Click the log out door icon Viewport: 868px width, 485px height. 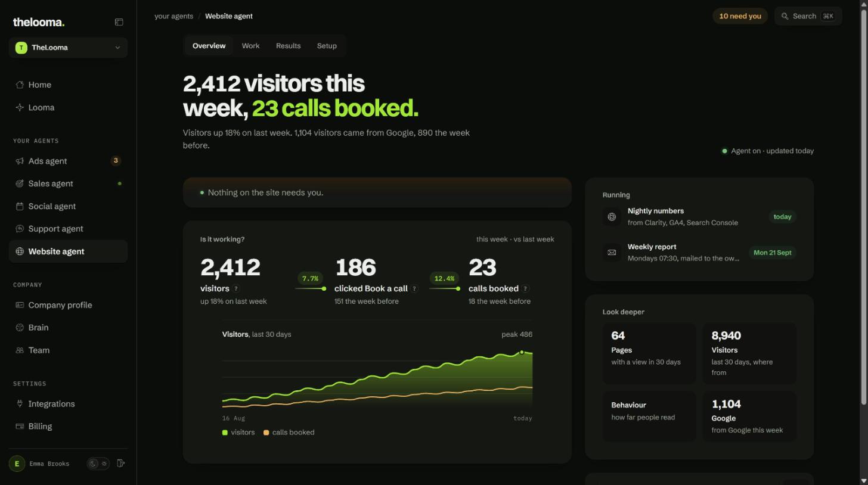pos(121,464)
